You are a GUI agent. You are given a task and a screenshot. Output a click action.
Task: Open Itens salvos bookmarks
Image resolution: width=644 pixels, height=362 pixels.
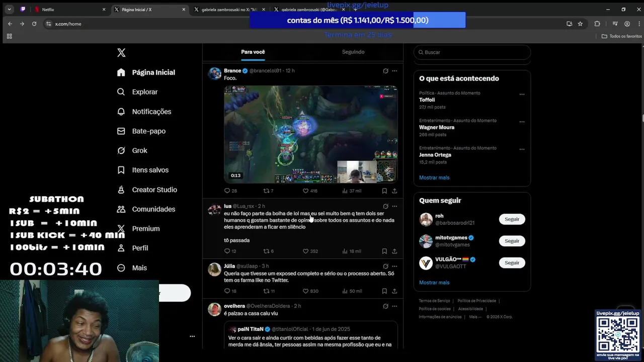[x=142, y=170]
